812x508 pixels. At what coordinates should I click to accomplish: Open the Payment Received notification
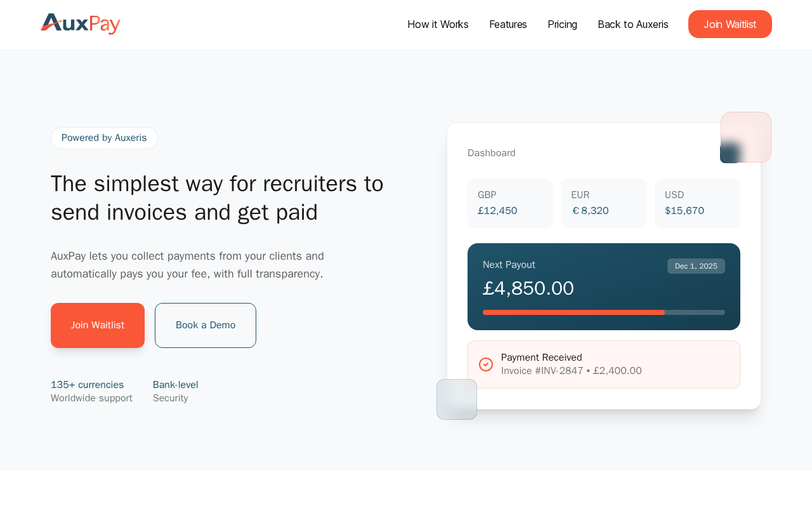603,364
